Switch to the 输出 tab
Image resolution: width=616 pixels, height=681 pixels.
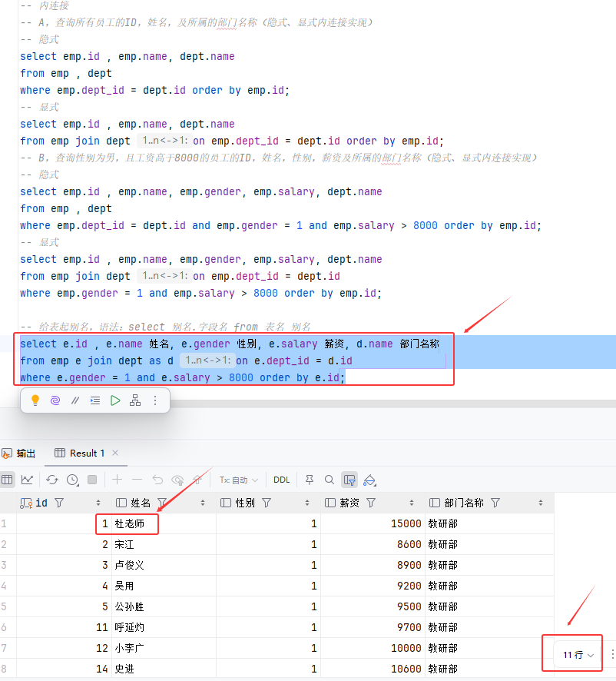[x=19, y=453]
